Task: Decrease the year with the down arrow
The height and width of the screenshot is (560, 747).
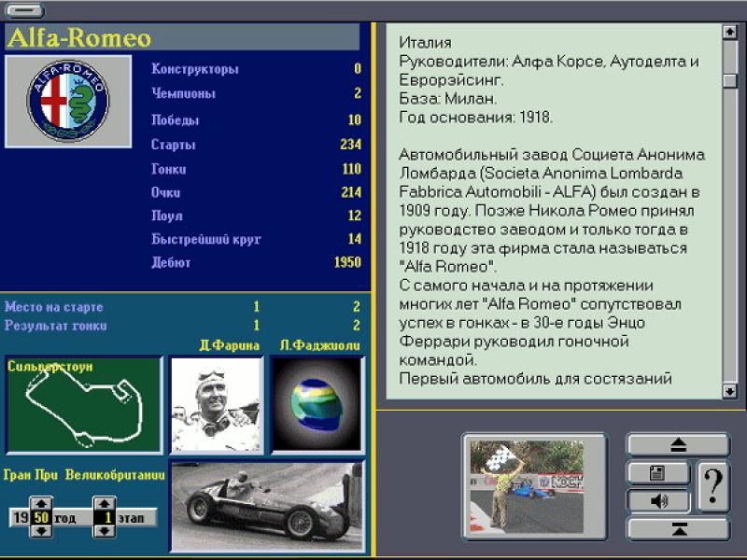Action: click(x=40, y=530)
